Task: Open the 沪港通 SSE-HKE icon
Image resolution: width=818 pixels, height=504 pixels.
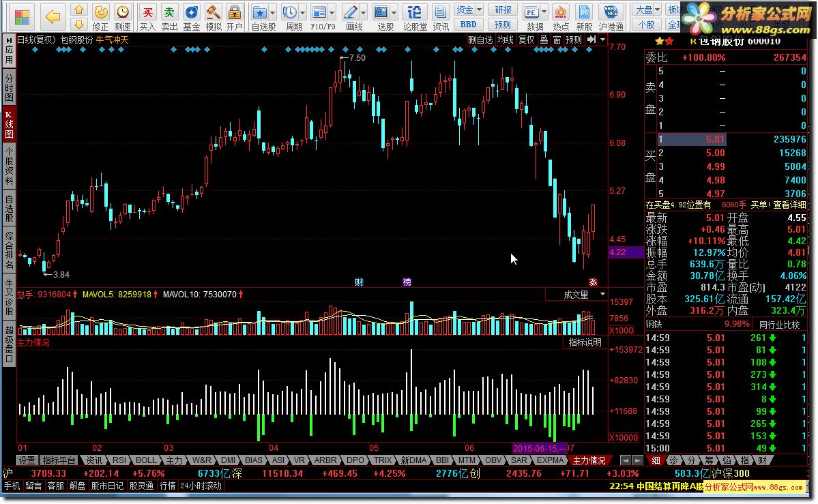Action: (611, 17)
